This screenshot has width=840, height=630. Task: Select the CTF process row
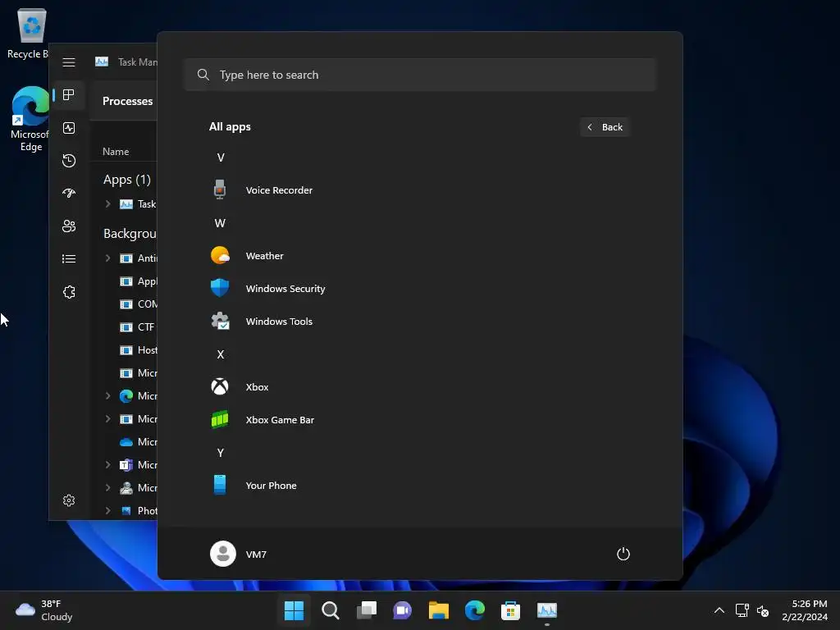[139, 326]
